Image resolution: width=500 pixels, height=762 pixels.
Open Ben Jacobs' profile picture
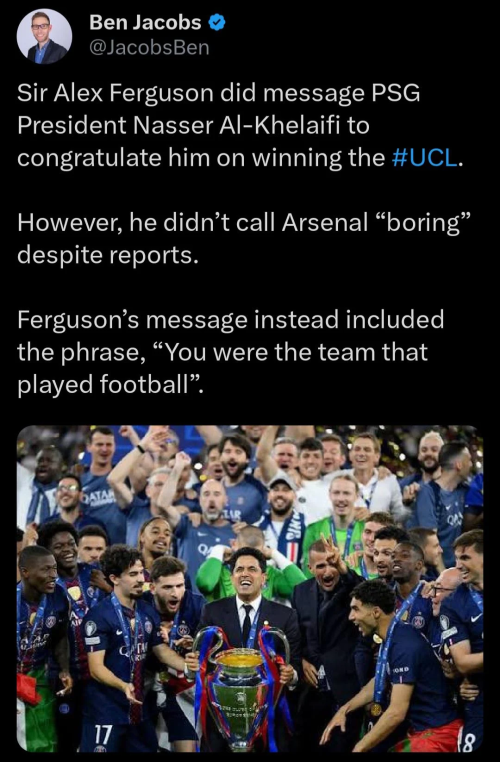[44, 36]
